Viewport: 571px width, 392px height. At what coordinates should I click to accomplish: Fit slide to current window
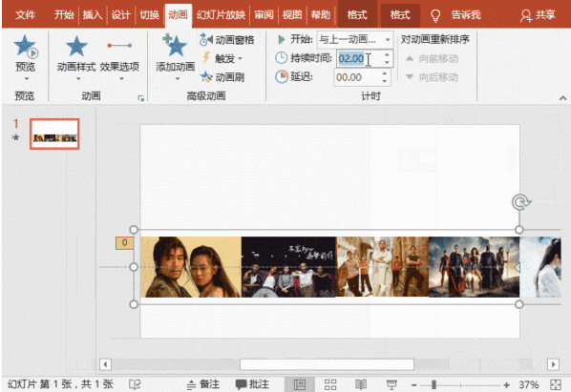point(556,384)
